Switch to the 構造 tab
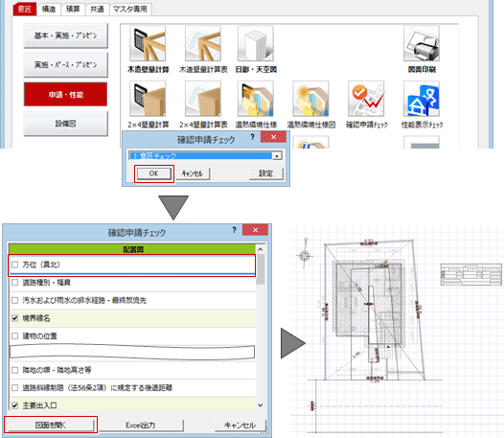The height and width of the screenshot is (438, 504). pyautogui.click(x=49, y=9)
